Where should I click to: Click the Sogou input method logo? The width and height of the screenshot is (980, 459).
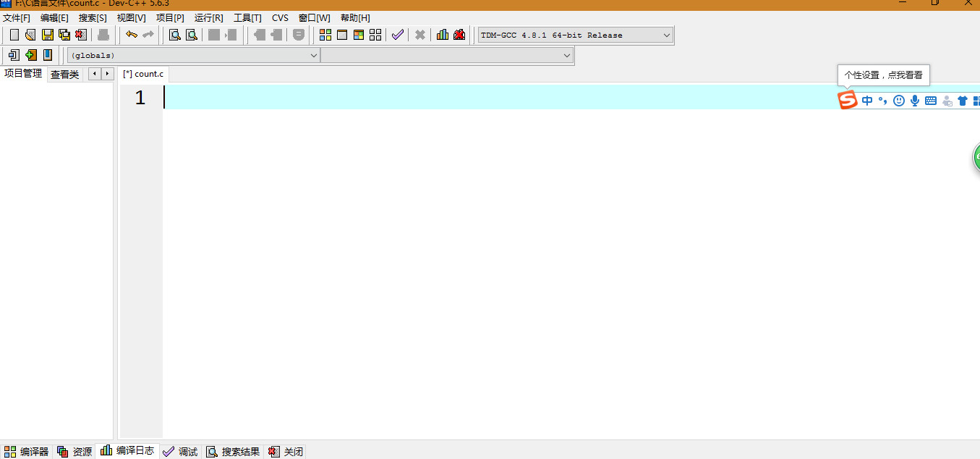pyautogui.click(x=847, y=100)
